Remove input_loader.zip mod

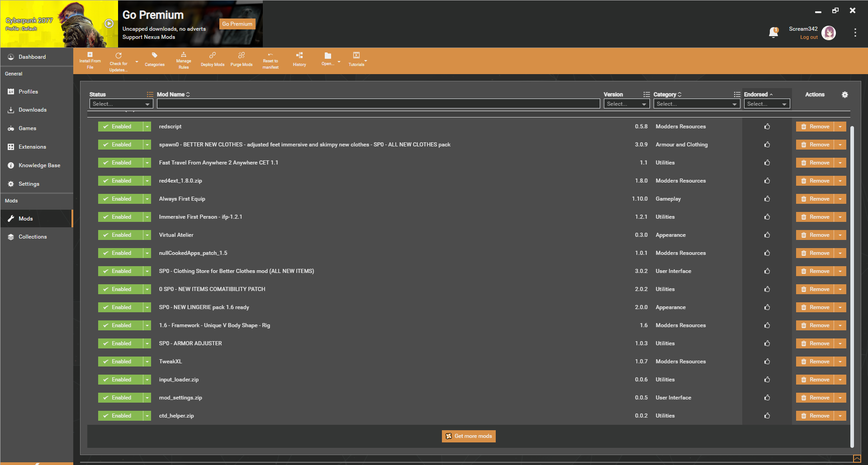coord(815,380)
